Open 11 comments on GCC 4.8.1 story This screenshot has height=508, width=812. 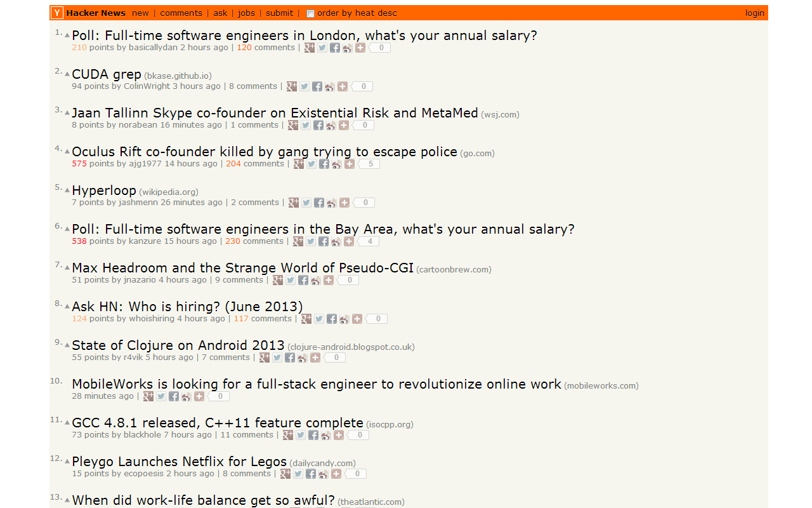click(x=247, y=435)
